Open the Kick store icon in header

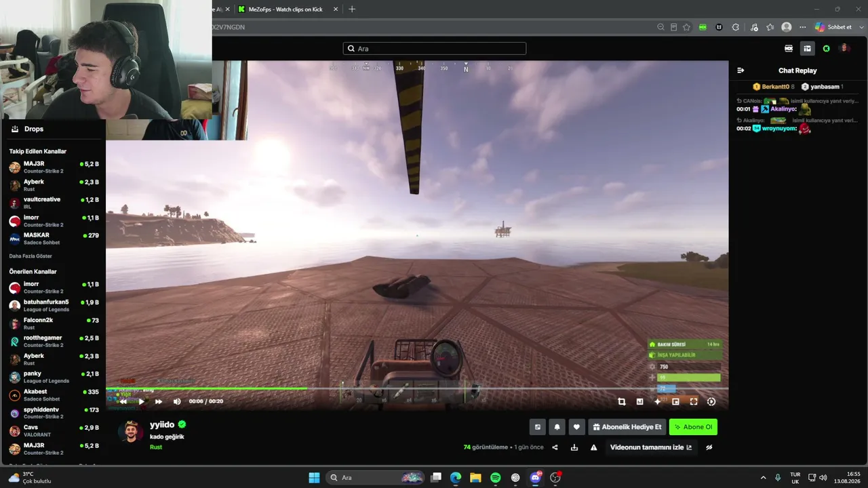point(789,49)
